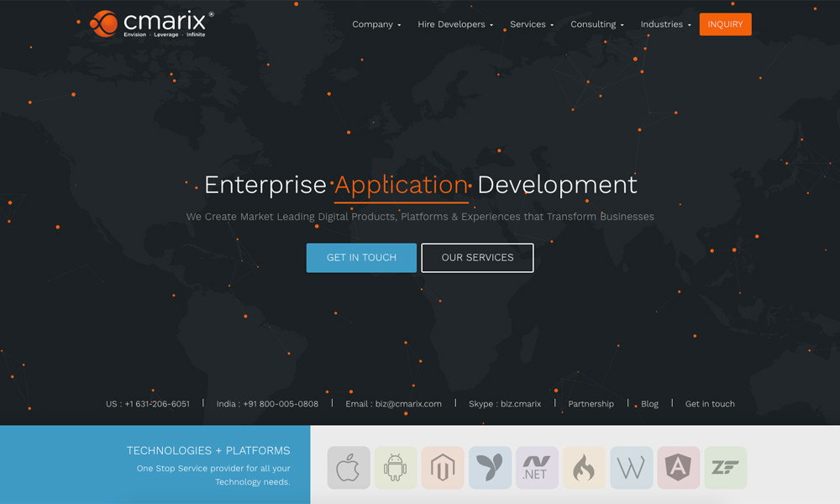Click the Yii framework icon
The image size is (840, 504).
coord(490,468)
